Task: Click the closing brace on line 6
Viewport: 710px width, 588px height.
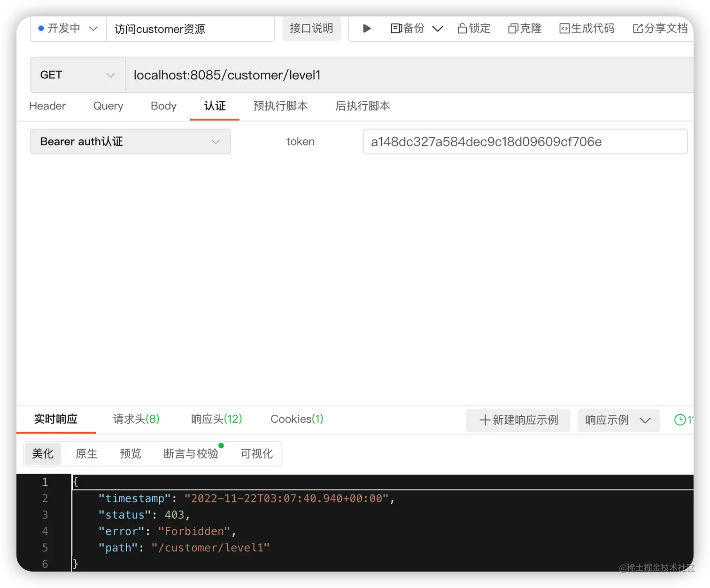Action: tap(75, 564)
